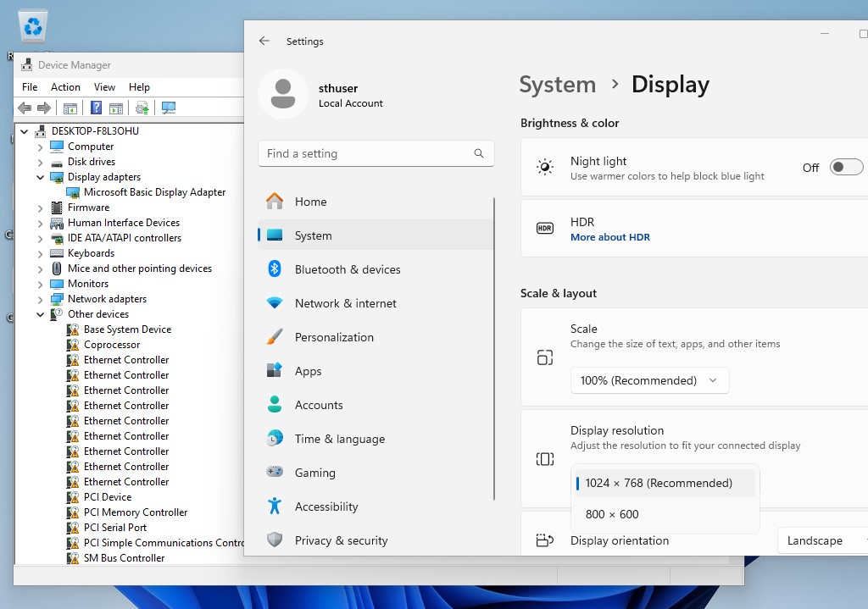Image resolution: width=868 pixels, height=609 pixels.
Task: Click the Settings sidebar vertical scrollbar
Action: 494,347
